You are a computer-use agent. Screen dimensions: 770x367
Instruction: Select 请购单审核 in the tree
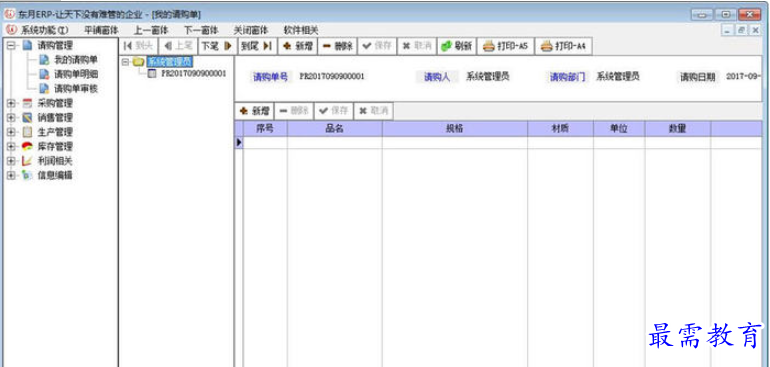(x=76, y=89)
